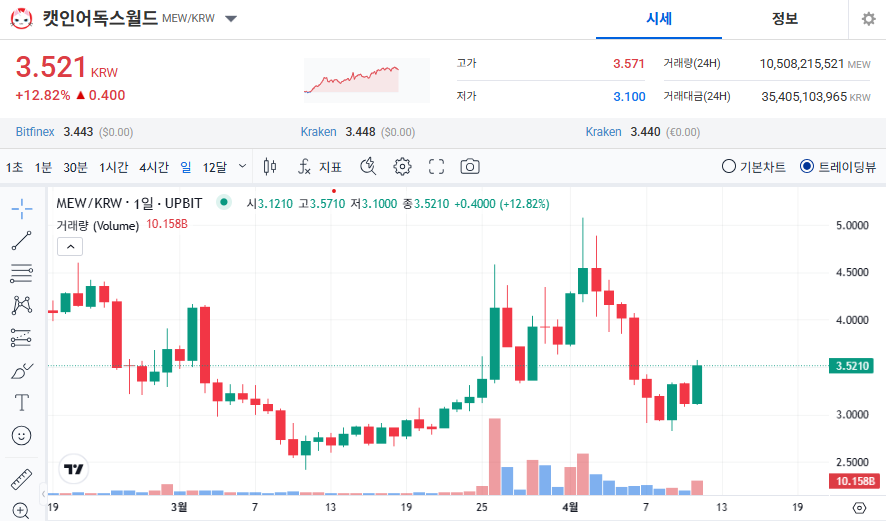Screen dimensions: 886x521
Task: Open time axis settings at bottom right
Action: (859, 507)
